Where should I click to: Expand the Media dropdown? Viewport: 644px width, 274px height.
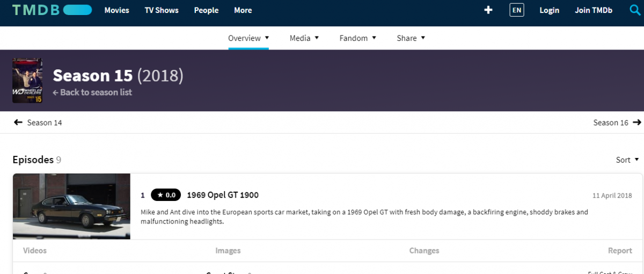click(x=304, y=38)
